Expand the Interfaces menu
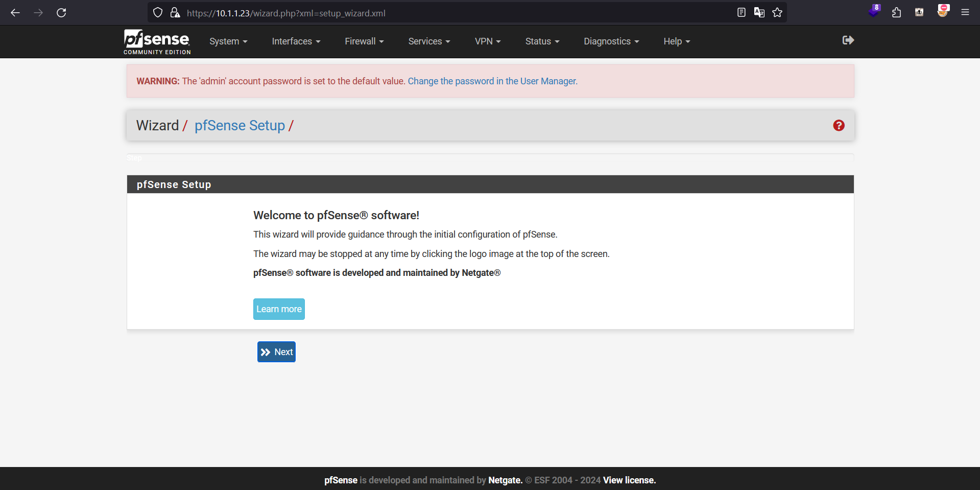This screenshot has height=490, width=980. (x=296, y=41)
